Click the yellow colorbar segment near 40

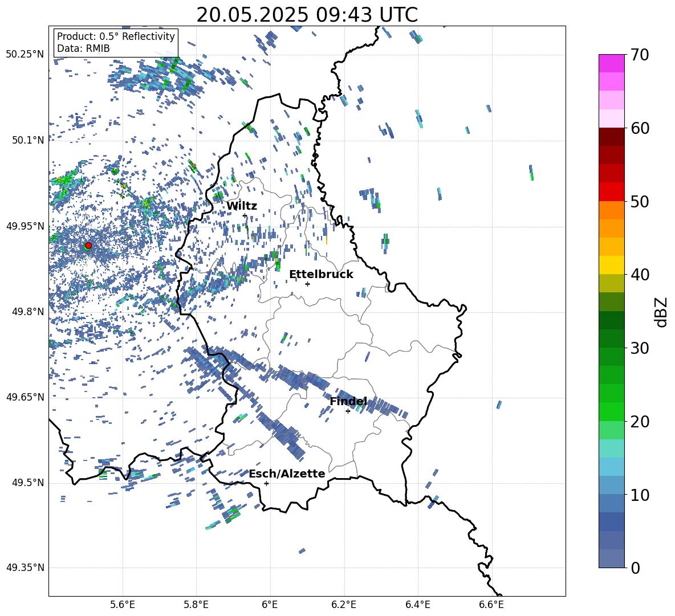point(611,265)
